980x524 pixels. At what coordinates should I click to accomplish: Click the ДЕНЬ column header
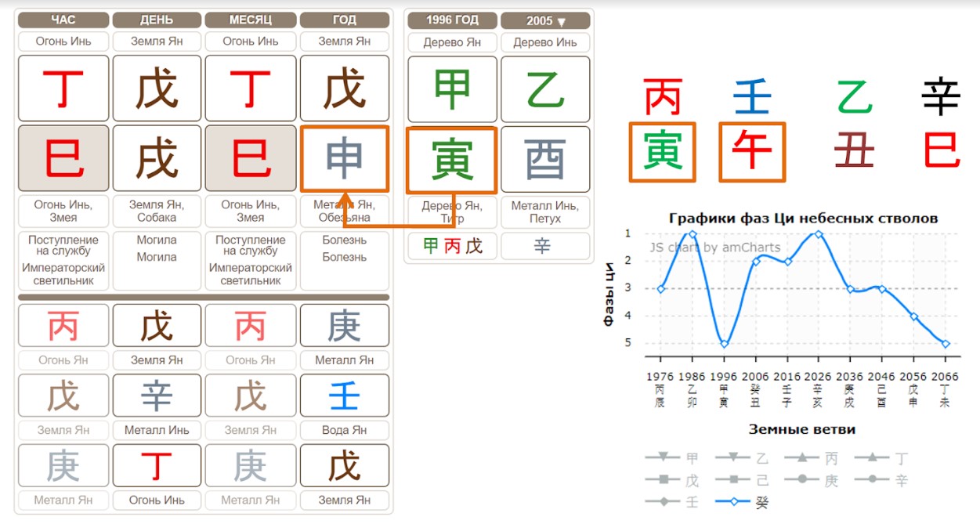click(x=157, y=20)
